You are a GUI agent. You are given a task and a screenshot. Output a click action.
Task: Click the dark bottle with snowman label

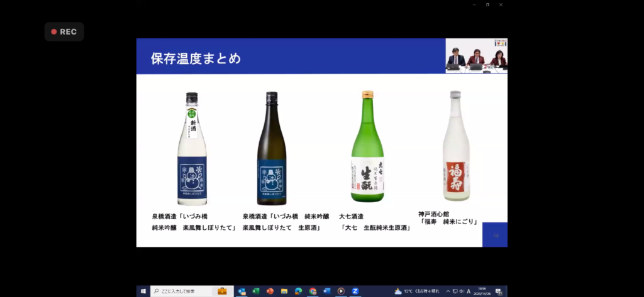click(272, 148)
